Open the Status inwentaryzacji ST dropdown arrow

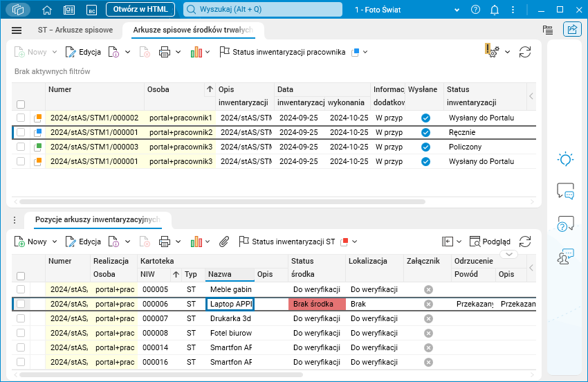click(355, 242)
